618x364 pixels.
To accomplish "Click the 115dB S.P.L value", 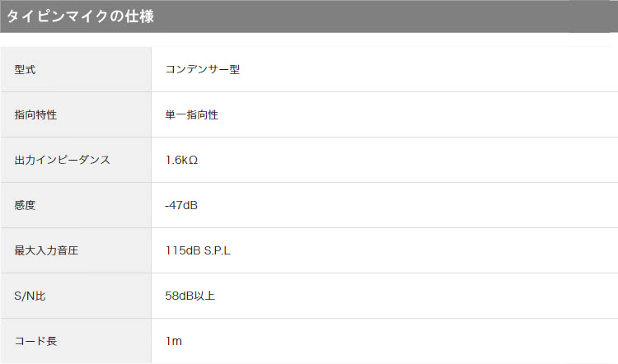I will point(198,250).
